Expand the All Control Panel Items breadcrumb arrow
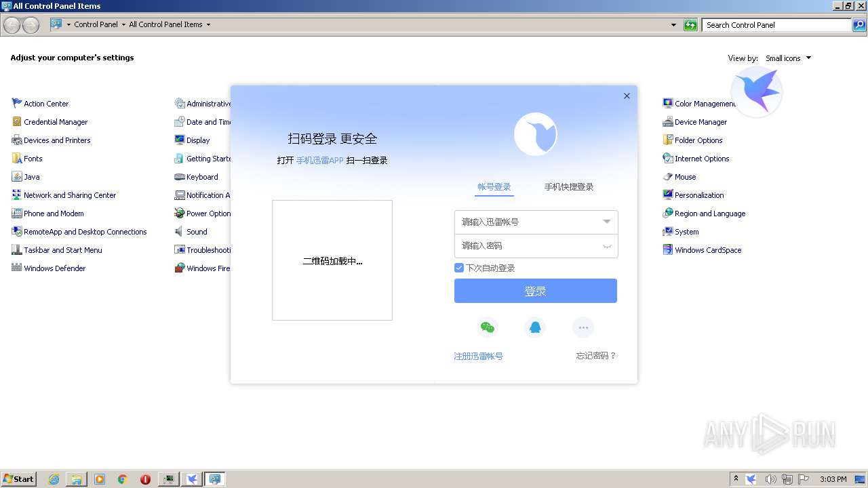 (x=208, y=24)
